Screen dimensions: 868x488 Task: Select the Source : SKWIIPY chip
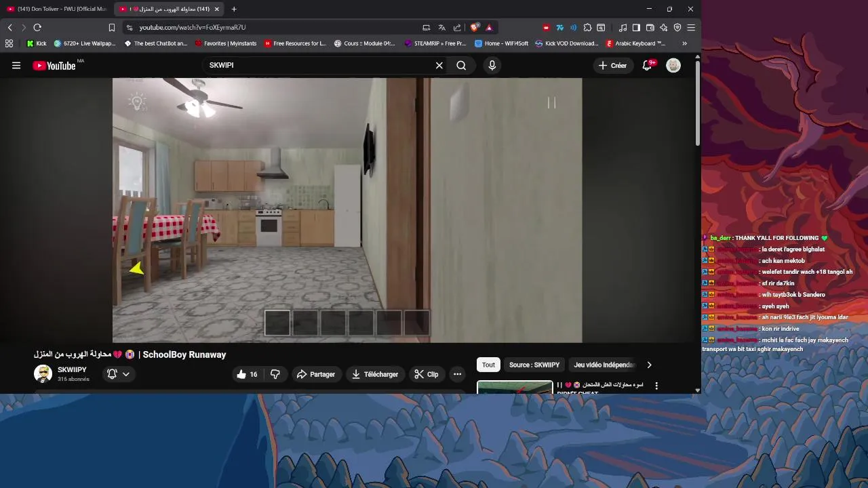coord(534,365)
